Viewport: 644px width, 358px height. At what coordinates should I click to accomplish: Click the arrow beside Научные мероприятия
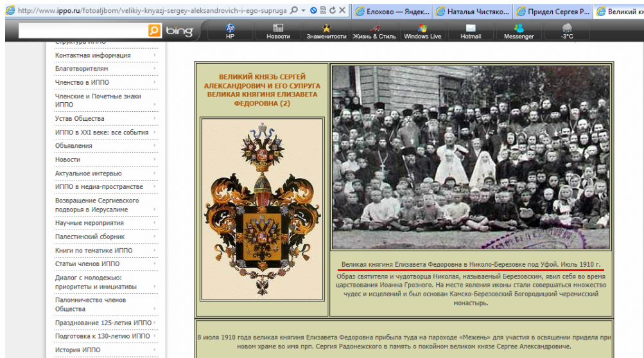point(155,223)
